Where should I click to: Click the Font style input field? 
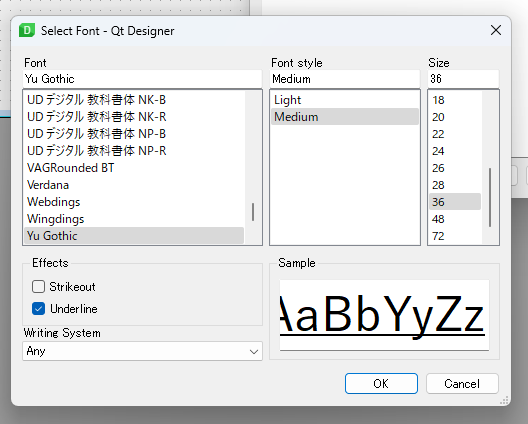(345, 79)
